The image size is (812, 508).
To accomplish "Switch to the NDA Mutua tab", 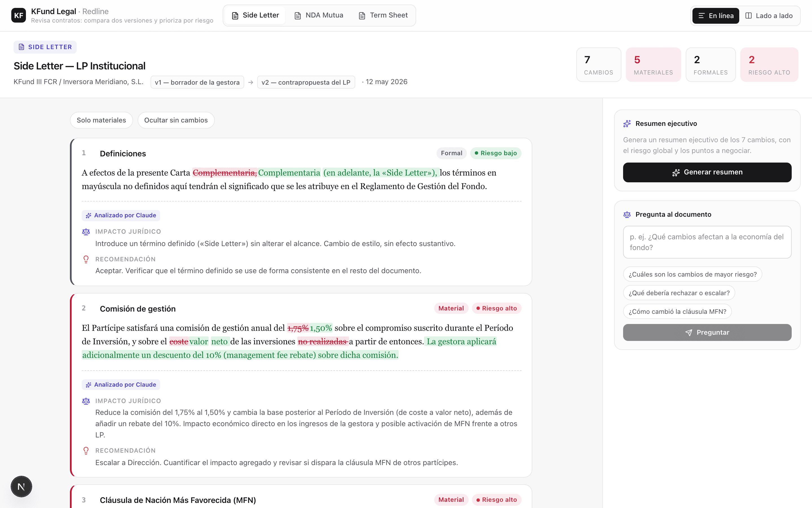I will tap(319, 16).
